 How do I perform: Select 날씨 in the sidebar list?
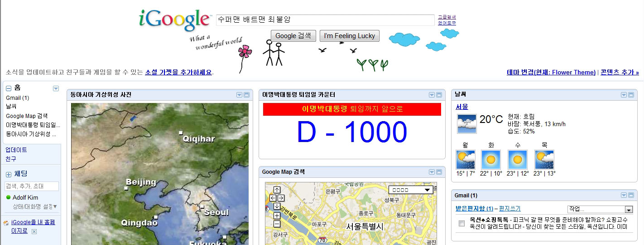(11, 107)
